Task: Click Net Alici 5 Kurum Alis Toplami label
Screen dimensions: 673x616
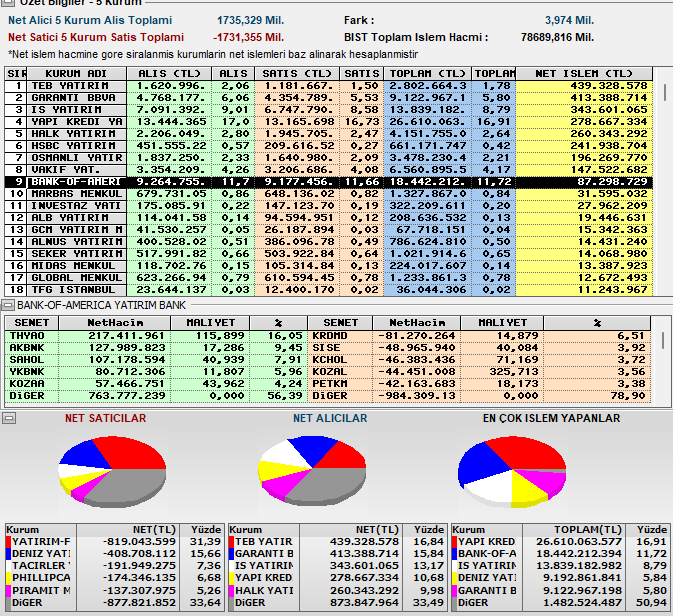Action: 90,20
